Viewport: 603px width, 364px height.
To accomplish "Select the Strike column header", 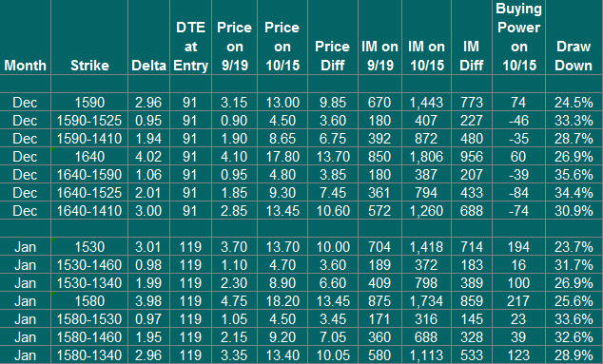I will pos(89,37).
